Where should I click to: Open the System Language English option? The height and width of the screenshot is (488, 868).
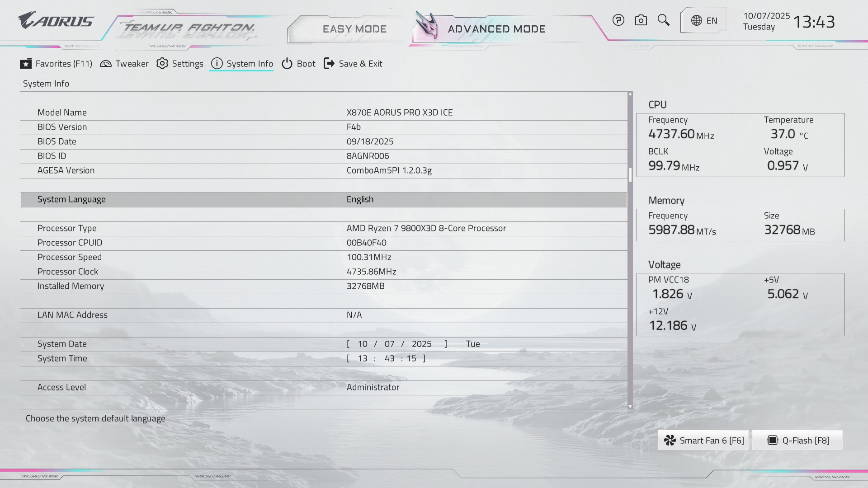(360, 199)
